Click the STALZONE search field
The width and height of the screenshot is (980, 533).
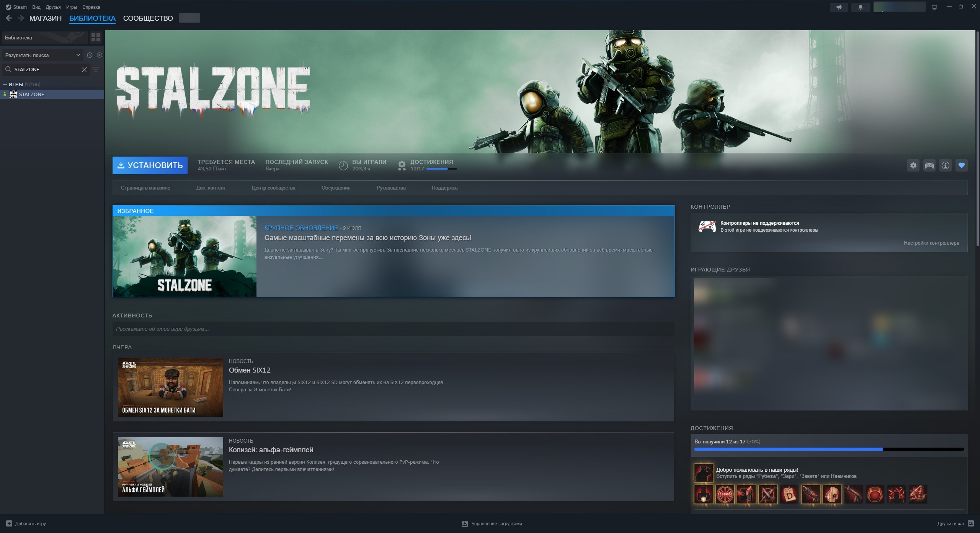pos(46,69)
